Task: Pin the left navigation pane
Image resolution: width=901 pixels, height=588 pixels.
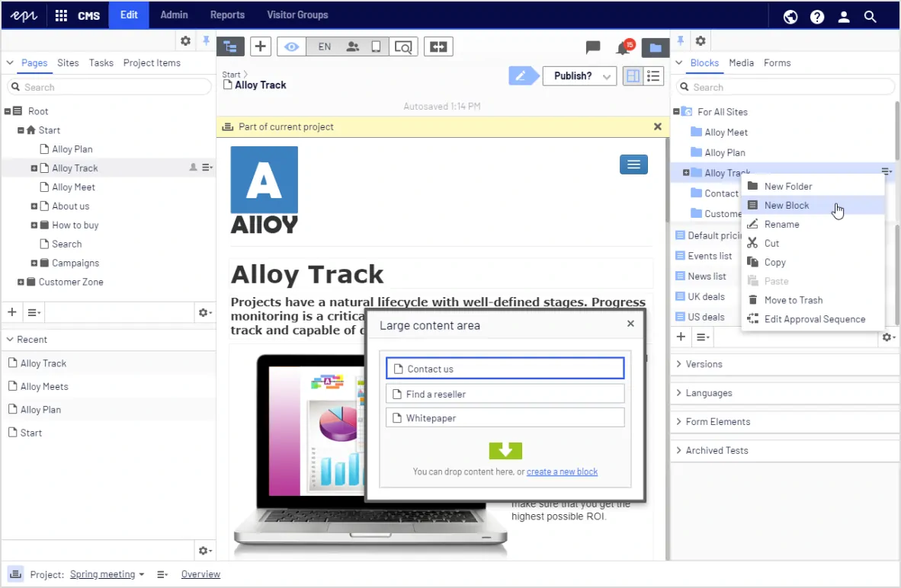Action: [x=206, y=41]
